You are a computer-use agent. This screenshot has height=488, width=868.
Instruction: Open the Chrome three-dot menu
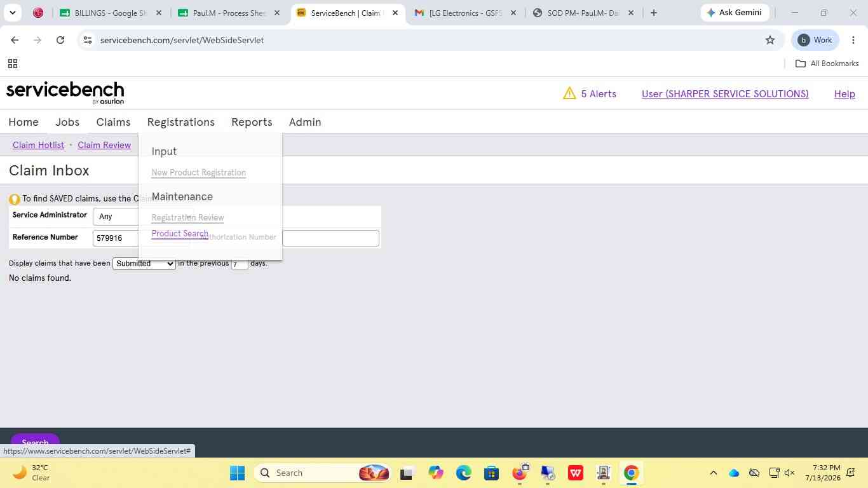click(853, 40)
